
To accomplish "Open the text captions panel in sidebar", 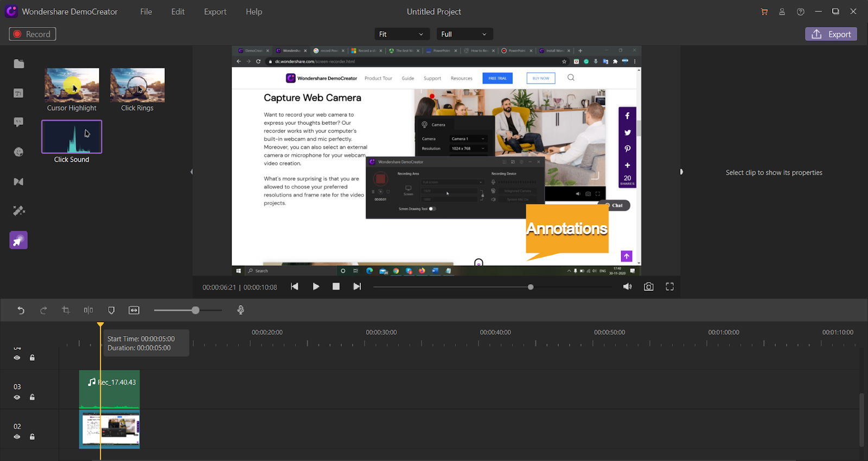I will 18,93.
